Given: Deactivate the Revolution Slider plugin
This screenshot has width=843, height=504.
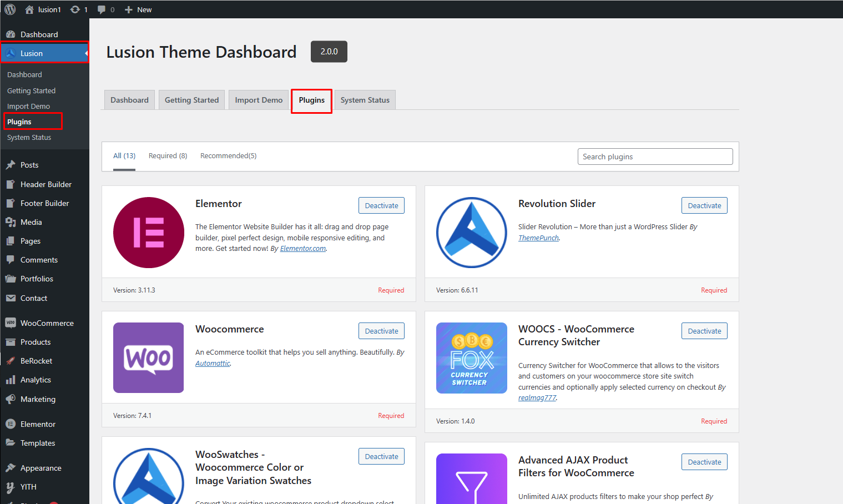Looking at the screenshot, I should click(x=705, y=205).
